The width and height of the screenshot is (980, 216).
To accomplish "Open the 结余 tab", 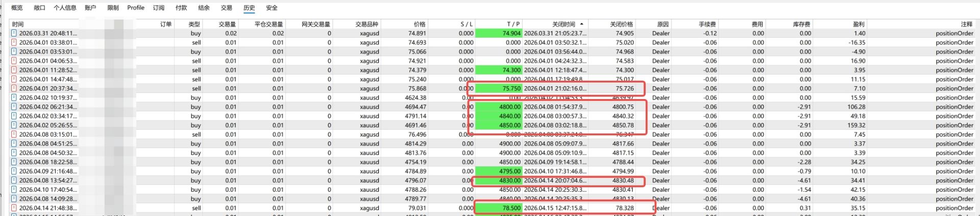I will click(204, 8).
